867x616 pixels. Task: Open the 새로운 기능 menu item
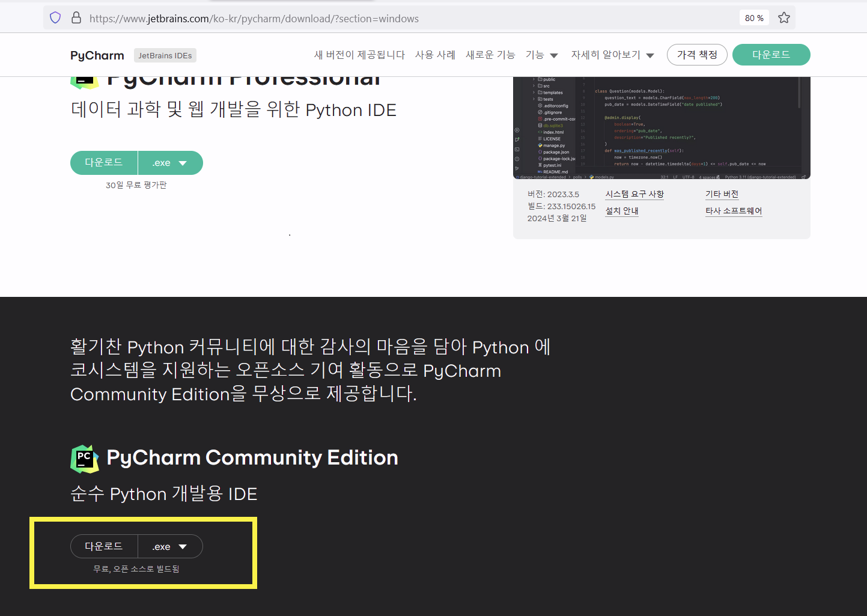[x=490, y=55]
